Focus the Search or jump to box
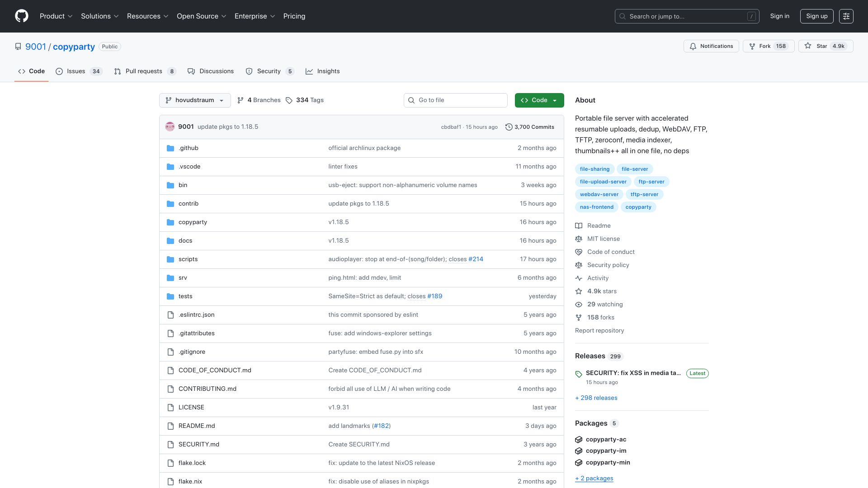 click(x=687, y=16)
